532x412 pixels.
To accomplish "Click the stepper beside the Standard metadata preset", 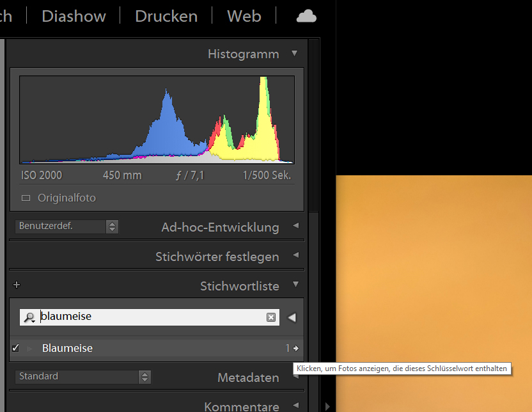I will (x=145, y=377).
